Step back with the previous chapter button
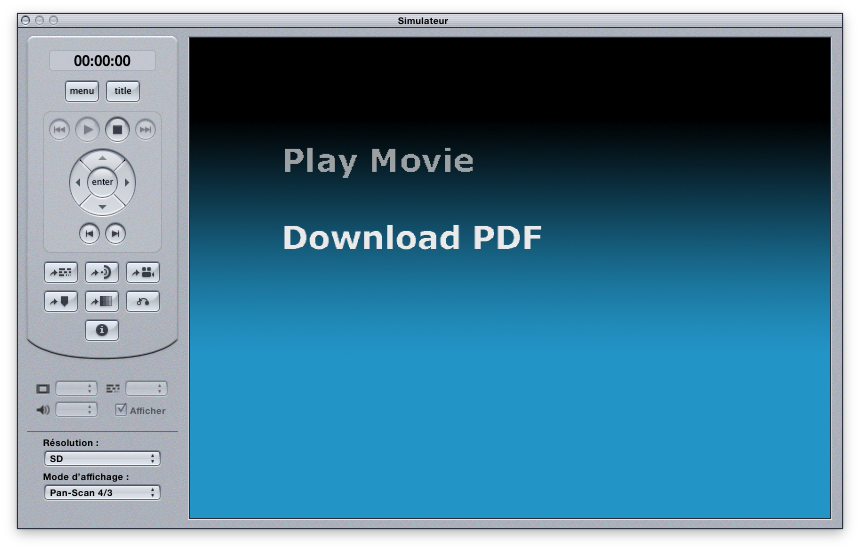The height and width of the screenshot is (550, 860). [89, 234]
